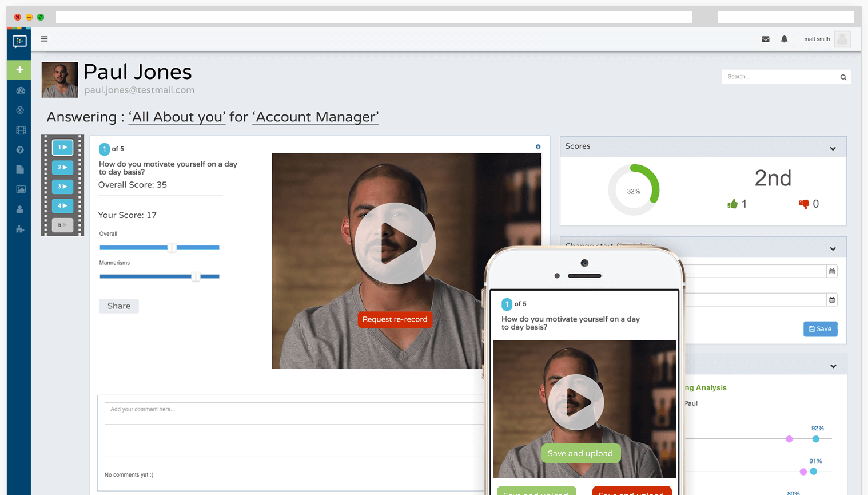Click the Mannerisms score slider handle
Image resolution: width=868 pixels, height=495 pixels.
[196, 276]
